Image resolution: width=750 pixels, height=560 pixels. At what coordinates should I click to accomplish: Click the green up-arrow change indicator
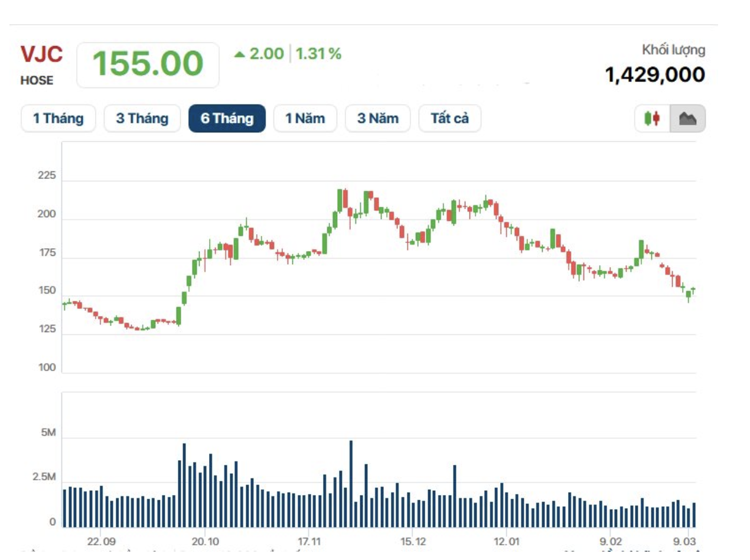pyautogui.click(x=240, y=54)
